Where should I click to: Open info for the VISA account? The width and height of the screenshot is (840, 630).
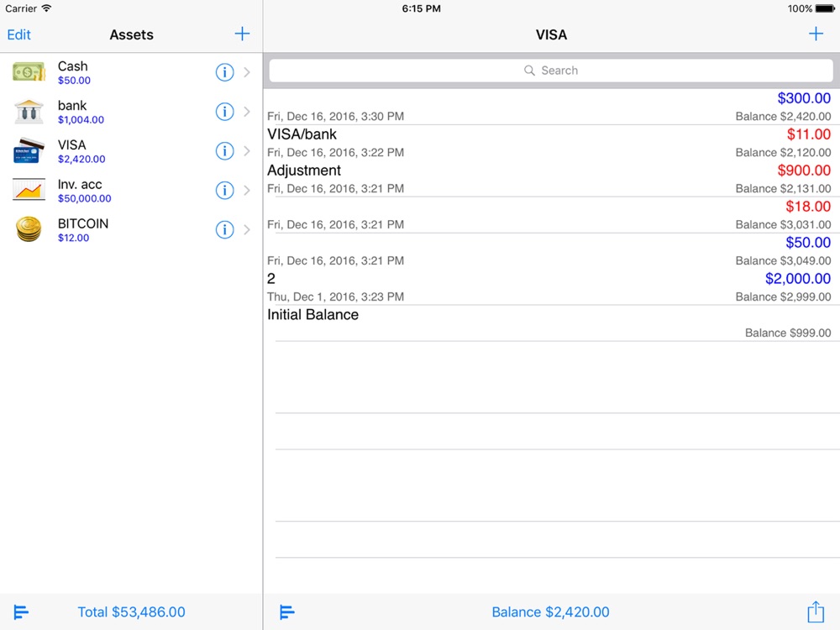224,150
